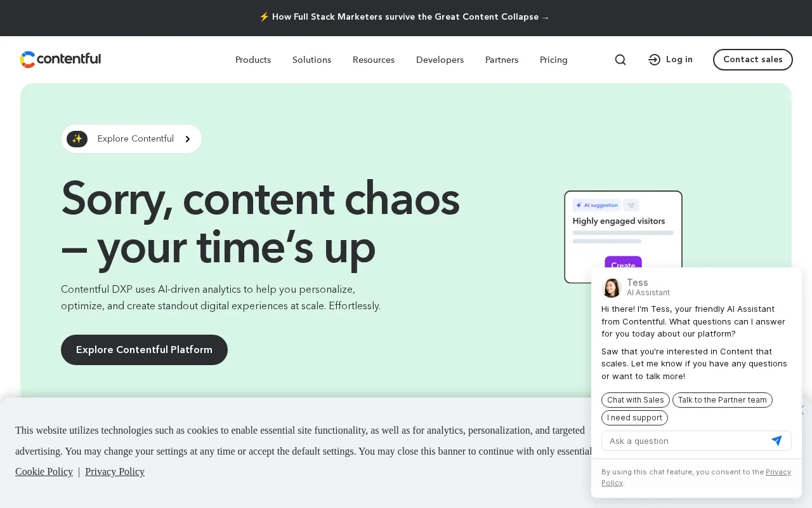Click the sparkles icon in Explore pill

[x=77, y=138]
